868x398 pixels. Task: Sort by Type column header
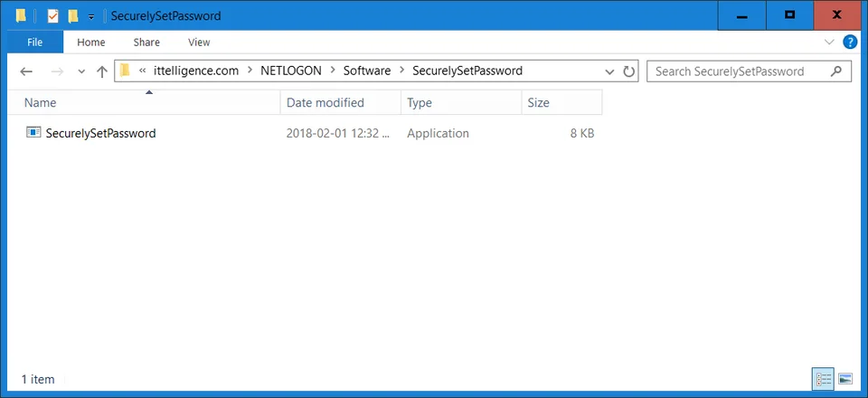(461, 102)
